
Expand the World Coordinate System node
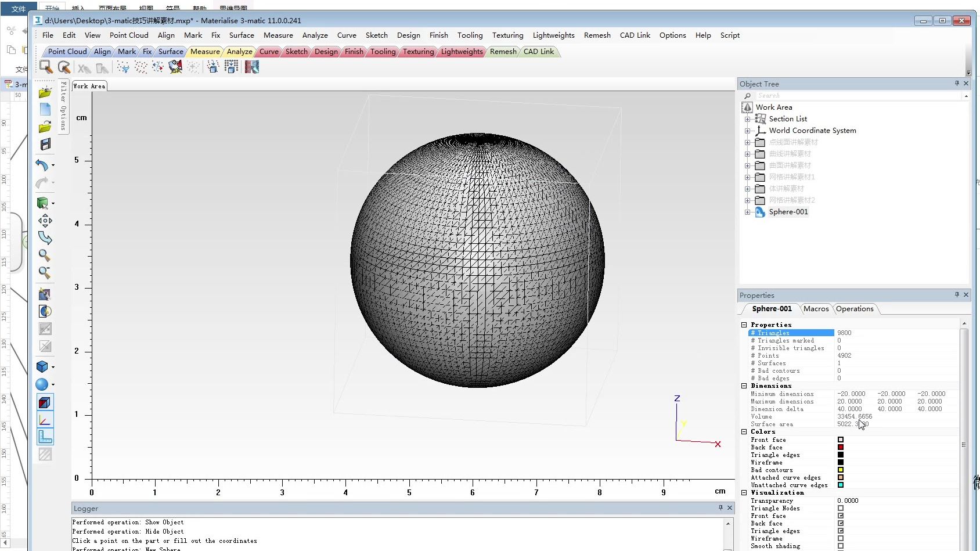point(748,131)
